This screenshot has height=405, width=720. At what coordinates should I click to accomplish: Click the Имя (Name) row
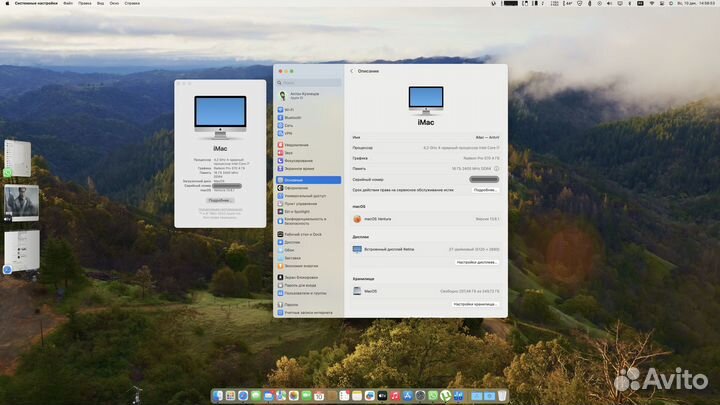click(x=426, y=137)
